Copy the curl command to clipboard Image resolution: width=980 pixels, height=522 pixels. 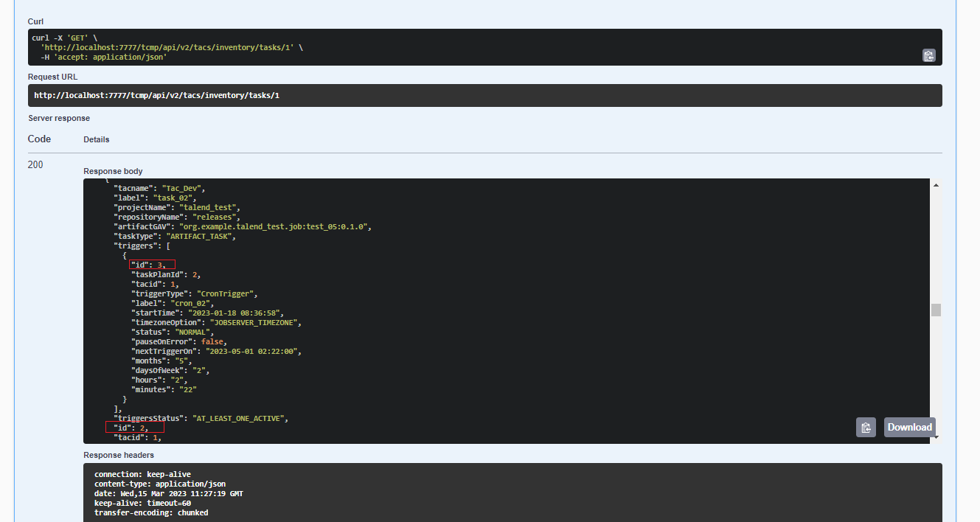[x=928, y=55]
